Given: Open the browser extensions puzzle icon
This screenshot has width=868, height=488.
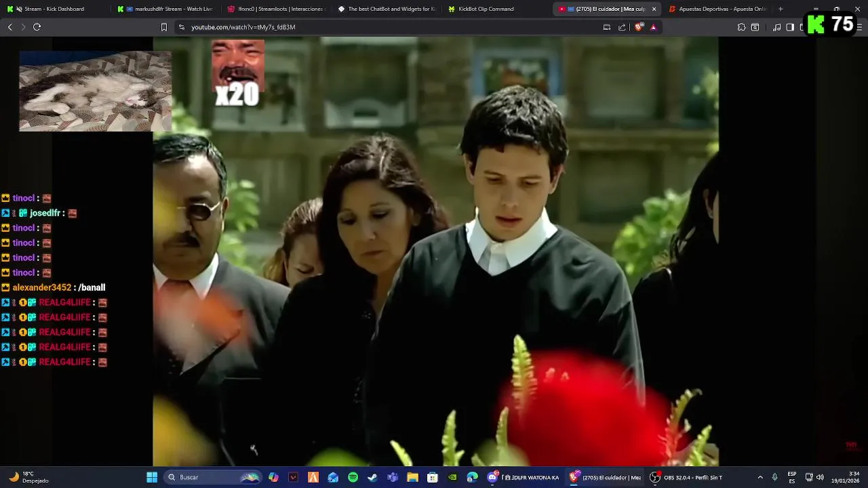Looking at the screenshot, I should (741, 27).
